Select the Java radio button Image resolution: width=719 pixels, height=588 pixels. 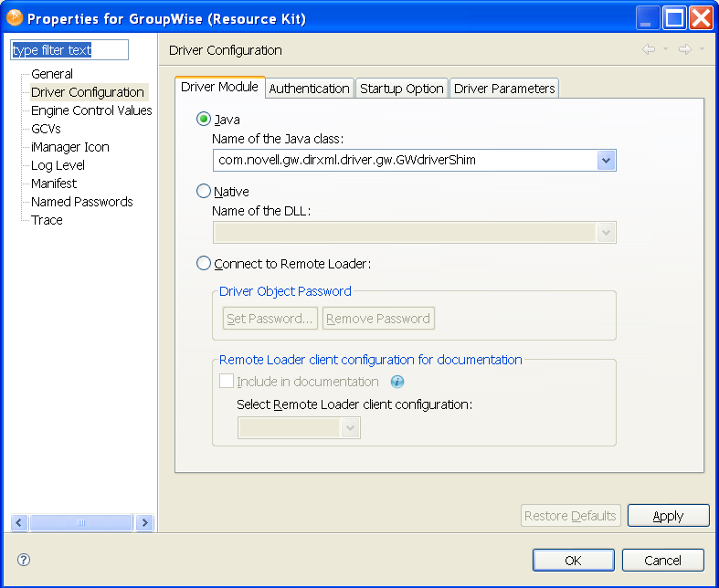click(x=204, y=119)
